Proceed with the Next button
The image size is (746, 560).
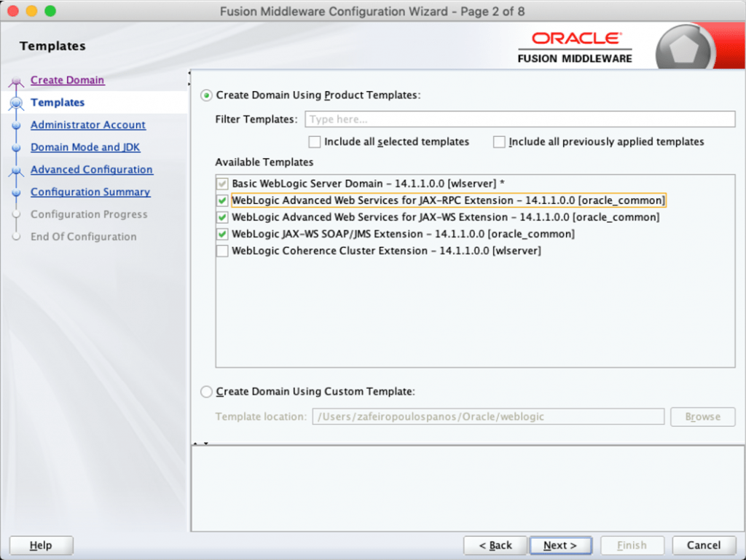pyautogui.click(x=560, y=545)
